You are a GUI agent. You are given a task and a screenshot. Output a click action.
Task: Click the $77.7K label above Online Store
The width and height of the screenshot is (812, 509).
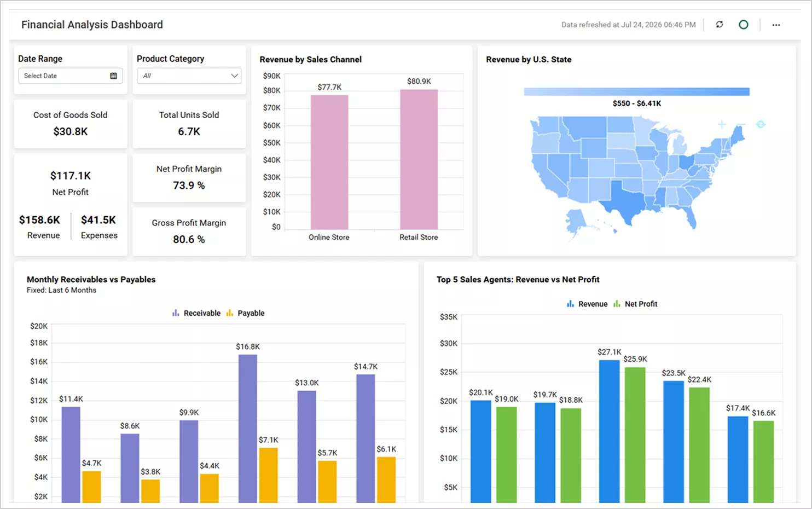pos(329,87)
